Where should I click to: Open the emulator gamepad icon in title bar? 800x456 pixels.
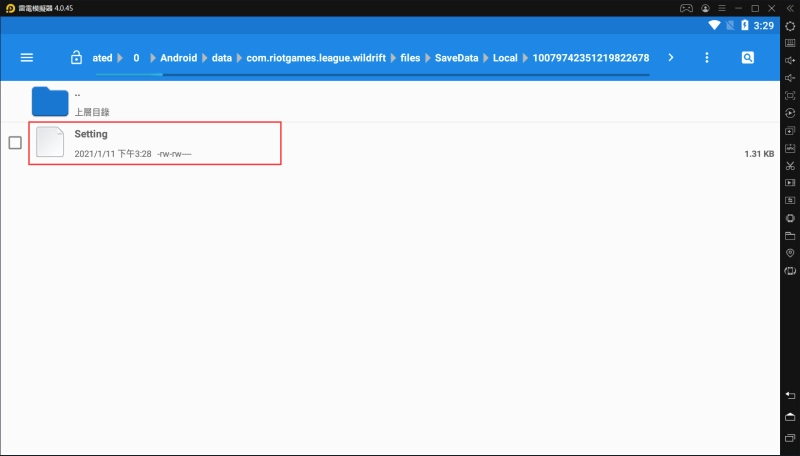(x=686, y=8)
